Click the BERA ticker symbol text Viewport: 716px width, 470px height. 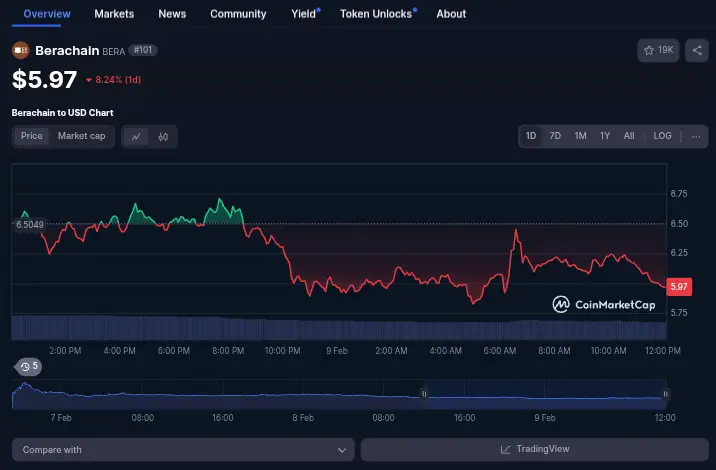click(114, 52)
